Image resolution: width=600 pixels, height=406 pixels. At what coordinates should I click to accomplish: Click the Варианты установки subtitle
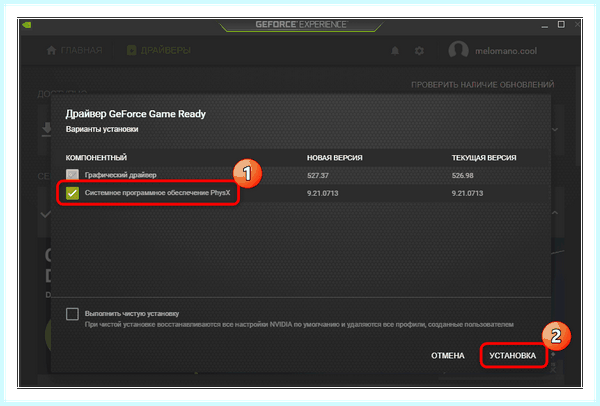[102, 129]
